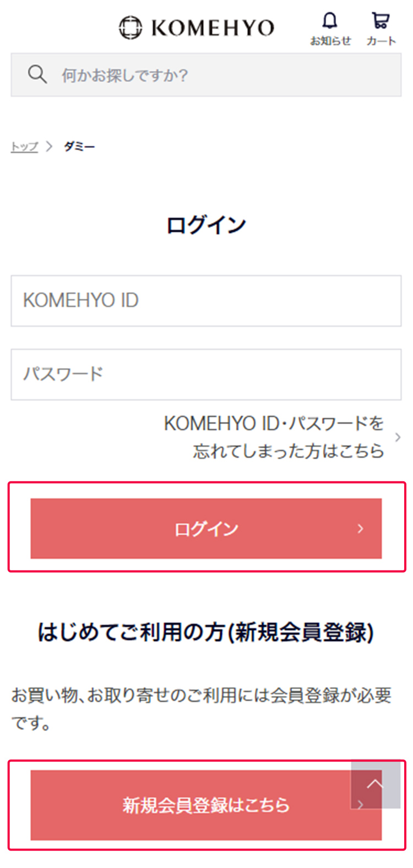Select the パスワード password field
The width and height of the screenshot is (413, 868).
(206, 375)
